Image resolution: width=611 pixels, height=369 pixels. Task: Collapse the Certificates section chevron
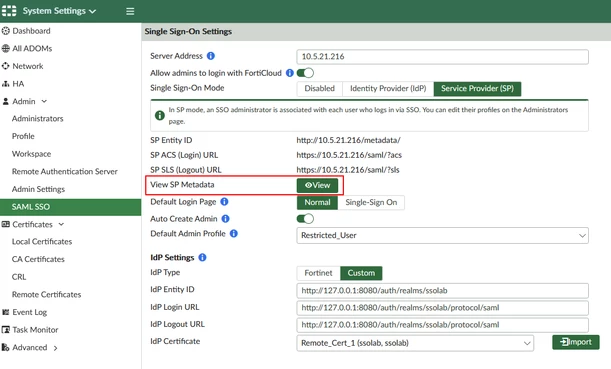tap(61, 224)
